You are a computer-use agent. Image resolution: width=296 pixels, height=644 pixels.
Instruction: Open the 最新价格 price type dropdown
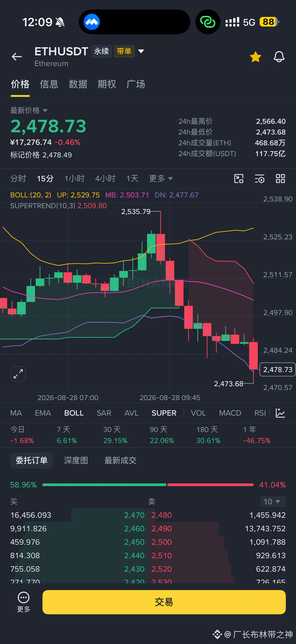[29, 110]
